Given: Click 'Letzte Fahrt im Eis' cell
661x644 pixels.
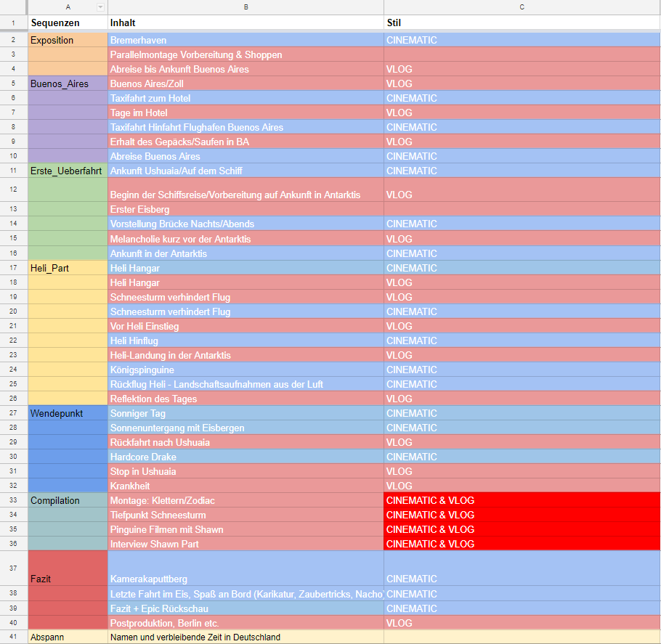Looking at the screenshot, I should click(246, 593).
